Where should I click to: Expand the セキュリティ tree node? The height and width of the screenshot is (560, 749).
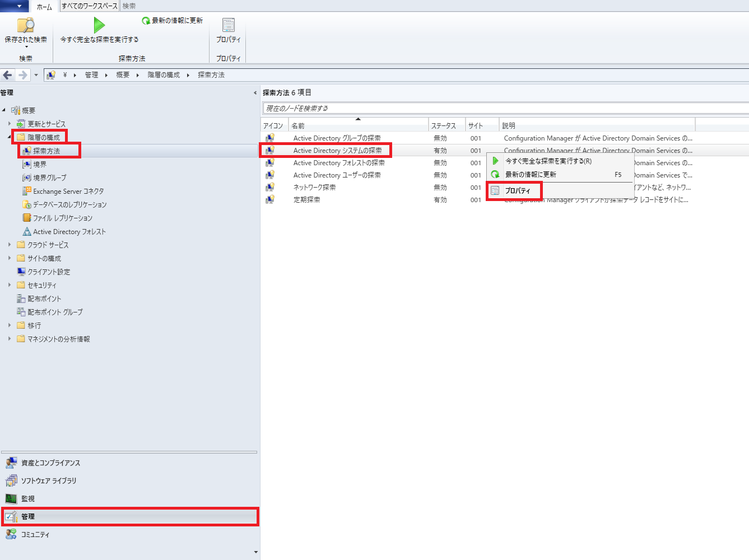coord(10,285)
